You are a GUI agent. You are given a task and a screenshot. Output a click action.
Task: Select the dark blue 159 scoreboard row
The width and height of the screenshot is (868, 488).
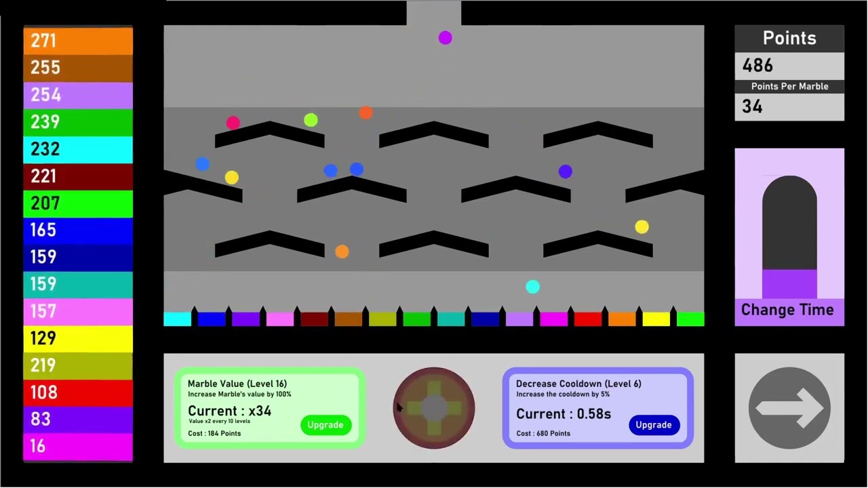point(78,257)
